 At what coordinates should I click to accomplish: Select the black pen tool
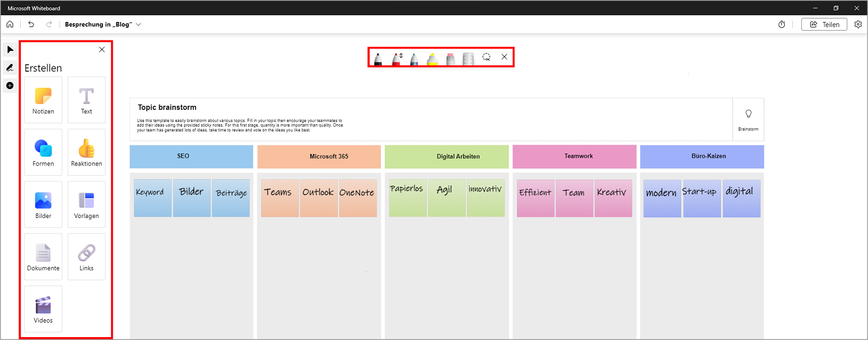pyautogui.click(x=378, y=58)
